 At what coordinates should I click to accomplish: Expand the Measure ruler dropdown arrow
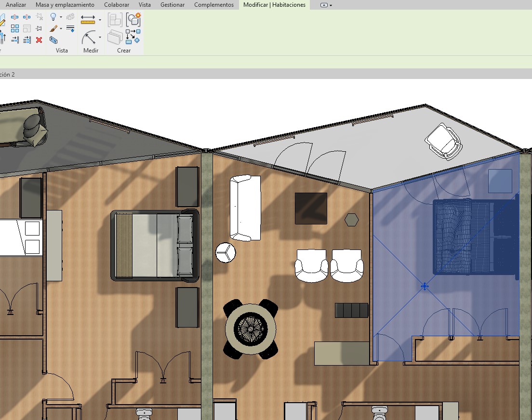coord(100,20)
